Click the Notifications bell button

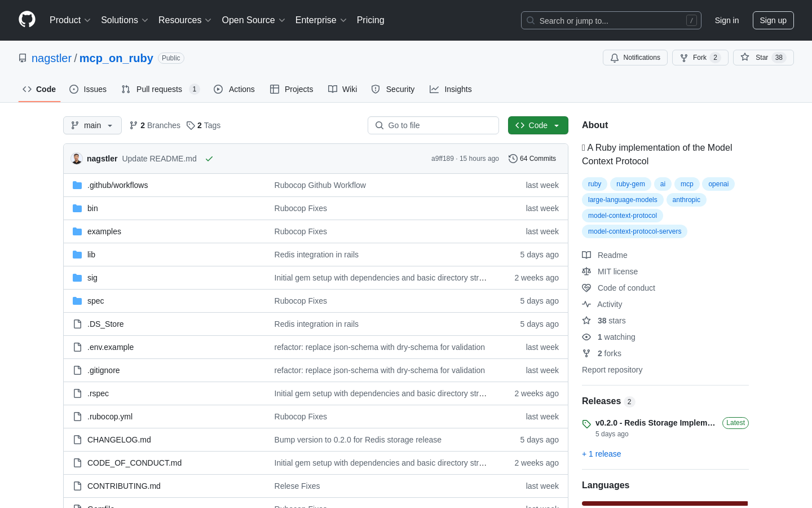coord(635,58)
